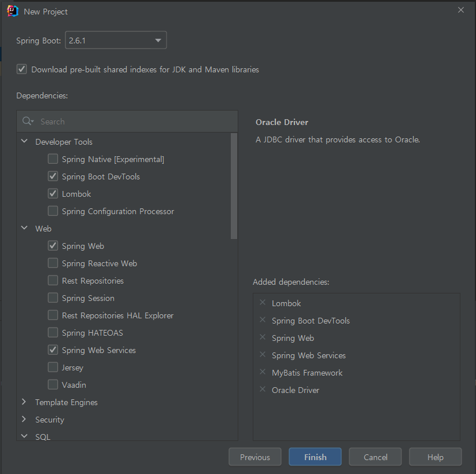
Task: Enable Spring Reactive Web dependency
Action: pos(53,263)
